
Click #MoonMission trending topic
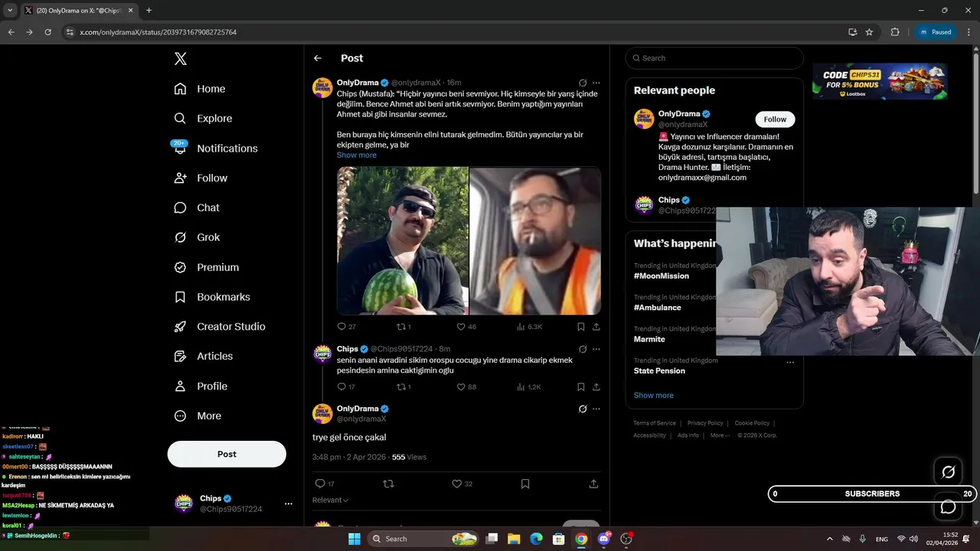pyautogui.click(x=661, y=276)
